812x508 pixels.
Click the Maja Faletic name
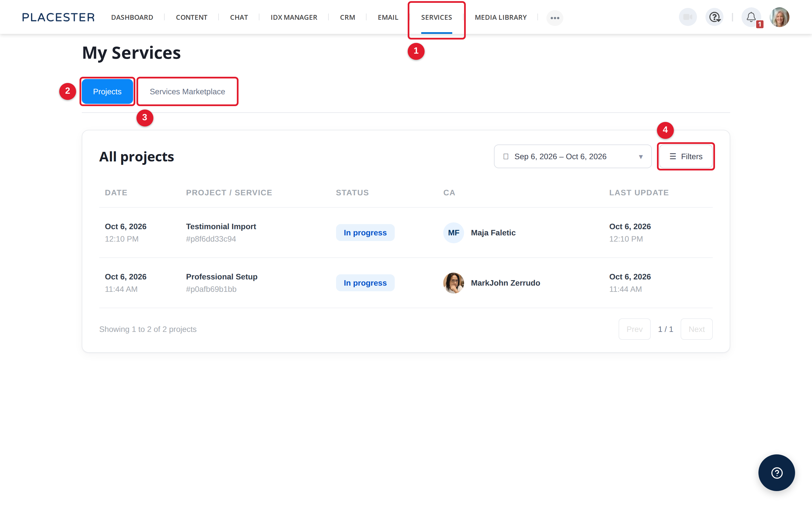(x=493, y=233)
